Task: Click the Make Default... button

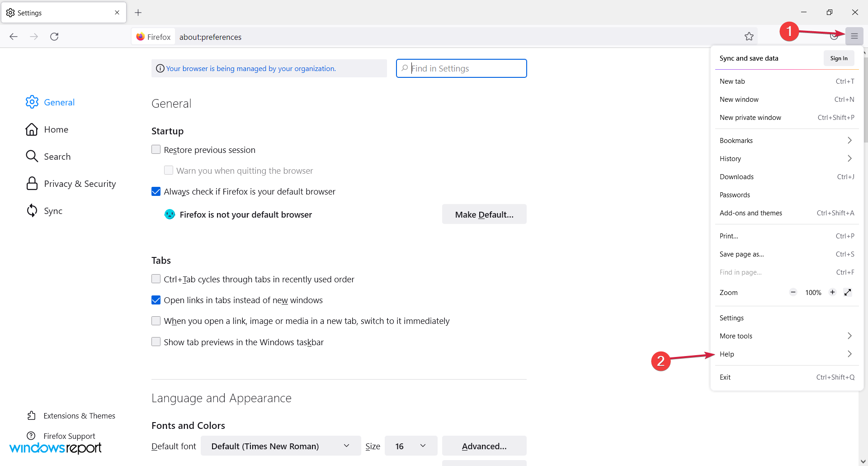Action: coord(484,214)
